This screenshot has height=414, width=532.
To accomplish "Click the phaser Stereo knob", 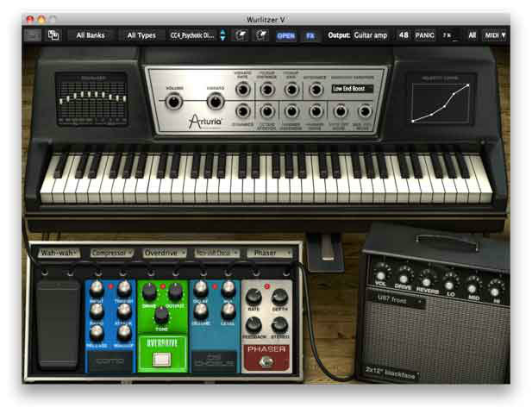I will click(x=279, y=325).
